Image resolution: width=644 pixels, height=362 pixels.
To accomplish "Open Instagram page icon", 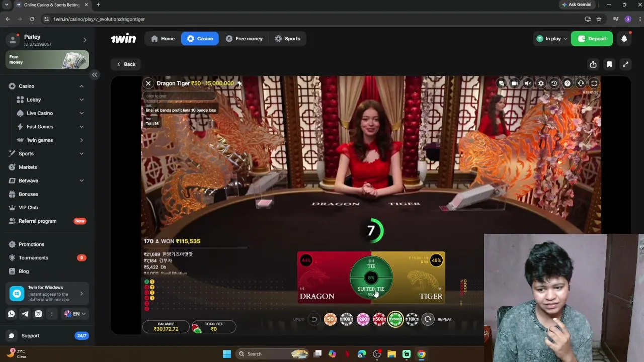I will [38, 314].
